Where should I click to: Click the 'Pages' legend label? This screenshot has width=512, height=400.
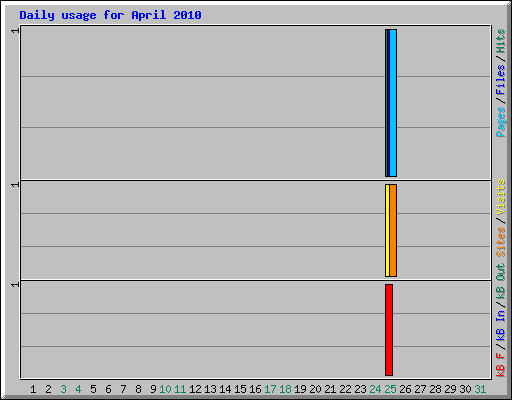tap(500, 122)
